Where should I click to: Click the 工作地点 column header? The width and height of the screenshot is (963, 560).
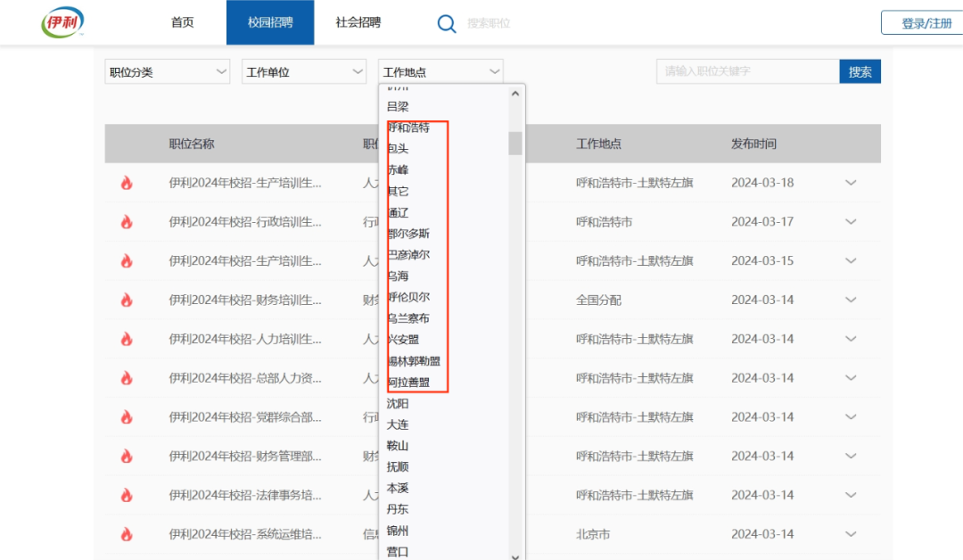point(599,144)
